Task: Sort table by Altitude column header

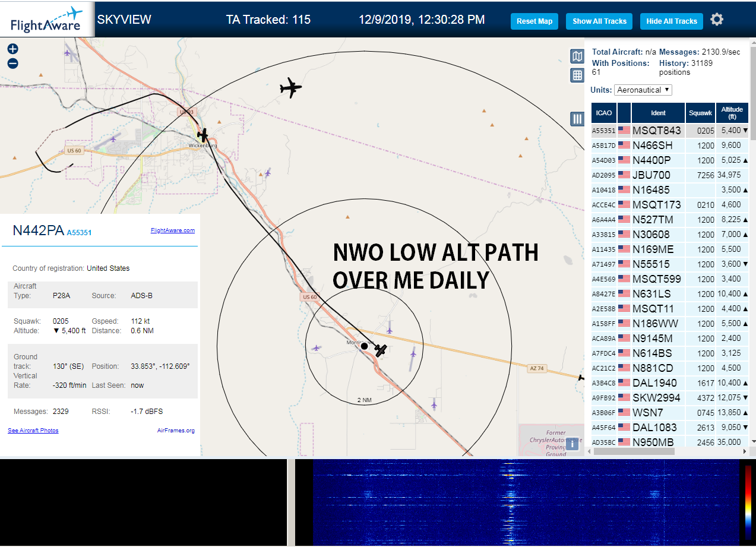Action: pyautogui.click(x=732, y=113)
